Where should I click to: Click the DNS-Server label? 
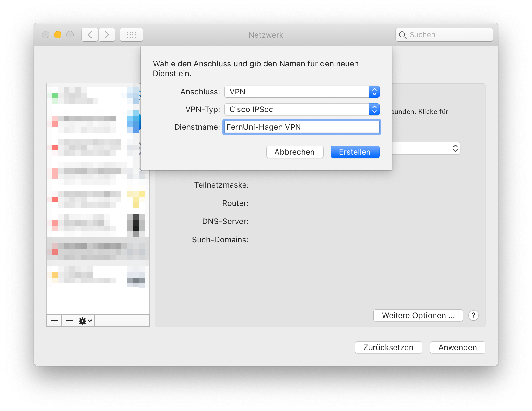coord(225,221)
